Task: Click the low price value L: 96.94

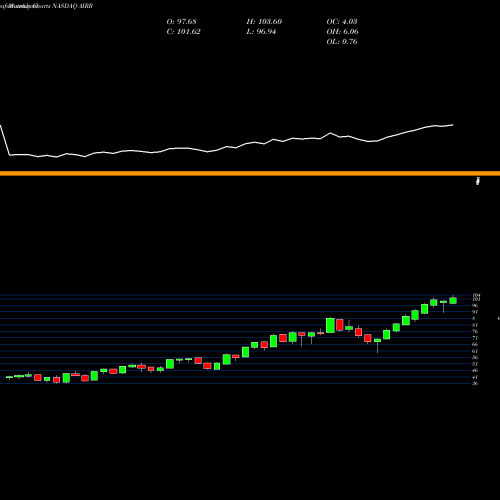Action: click(261, 32)
